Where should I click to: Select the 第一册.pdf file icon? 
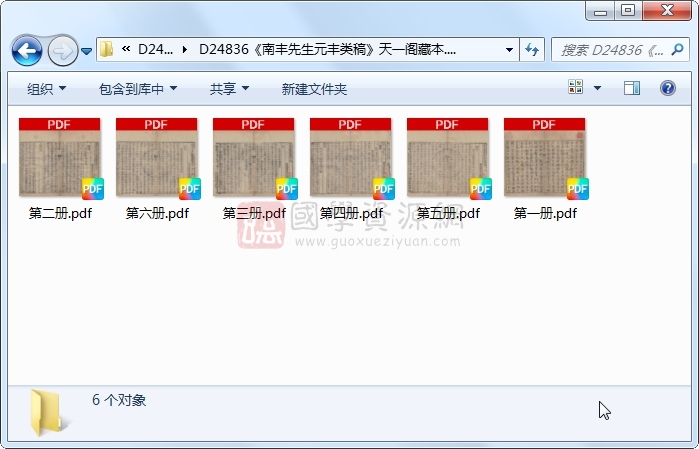coord(544,158)
